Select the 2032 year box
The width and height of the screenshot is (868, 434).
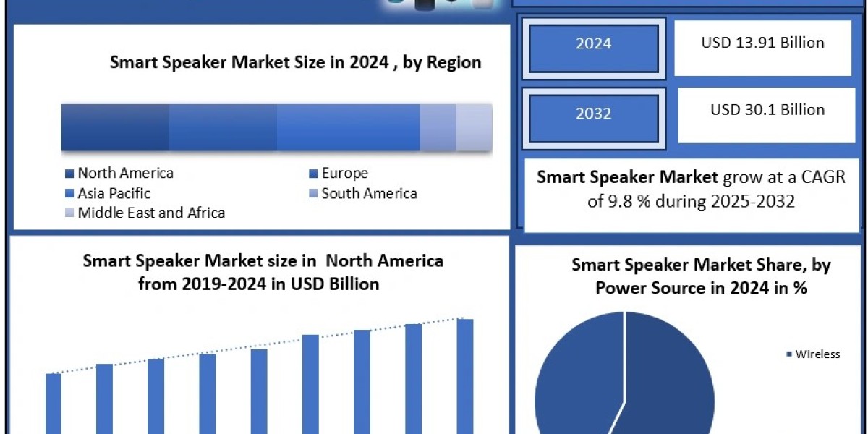(x=593, y=114)
